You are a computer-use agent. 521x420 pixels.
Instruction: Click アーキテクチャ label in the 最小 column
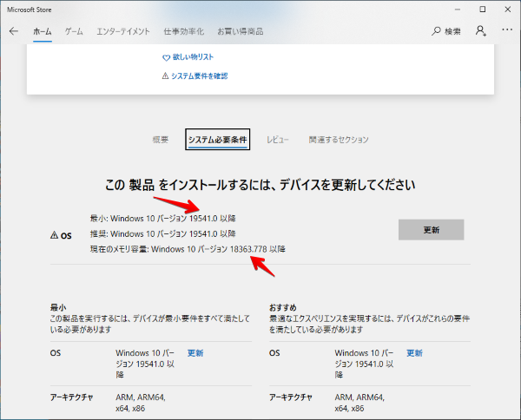pos(72,397)
